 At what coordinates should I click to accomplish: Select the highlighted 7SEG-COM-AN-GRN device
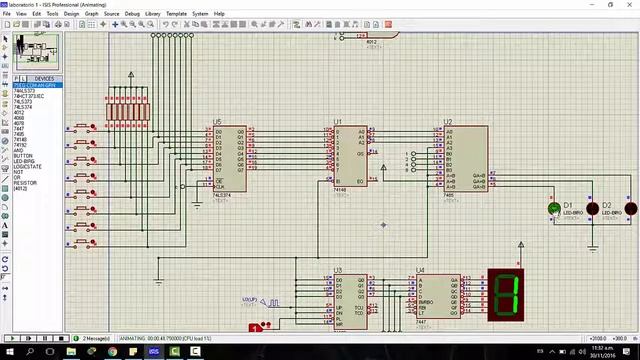point(38,85)
